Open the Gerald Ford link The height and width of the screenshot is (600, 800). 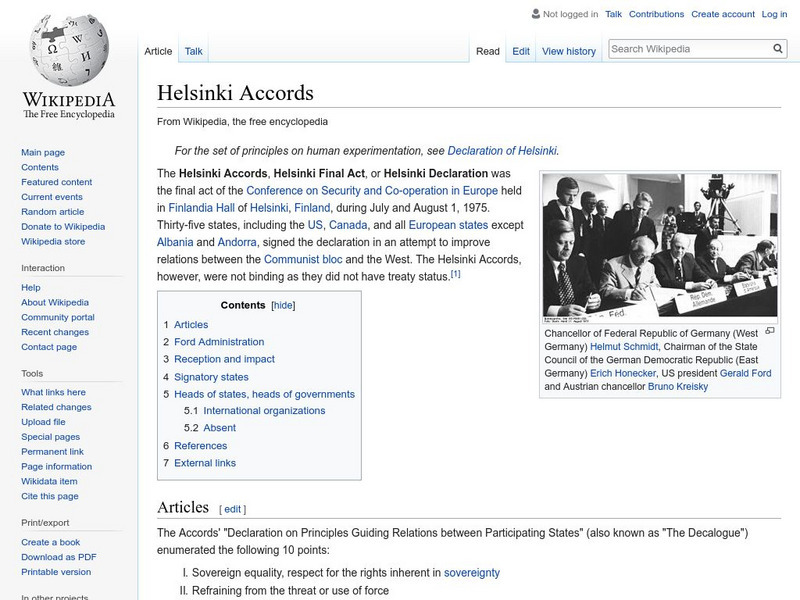coord(745,373)
